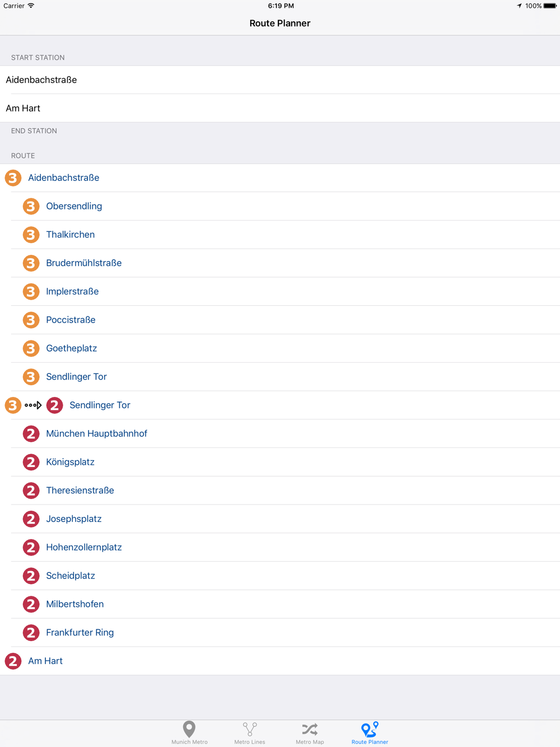Open the Munich Metro tab
This screenshot has height=747, width=560.
189,732
